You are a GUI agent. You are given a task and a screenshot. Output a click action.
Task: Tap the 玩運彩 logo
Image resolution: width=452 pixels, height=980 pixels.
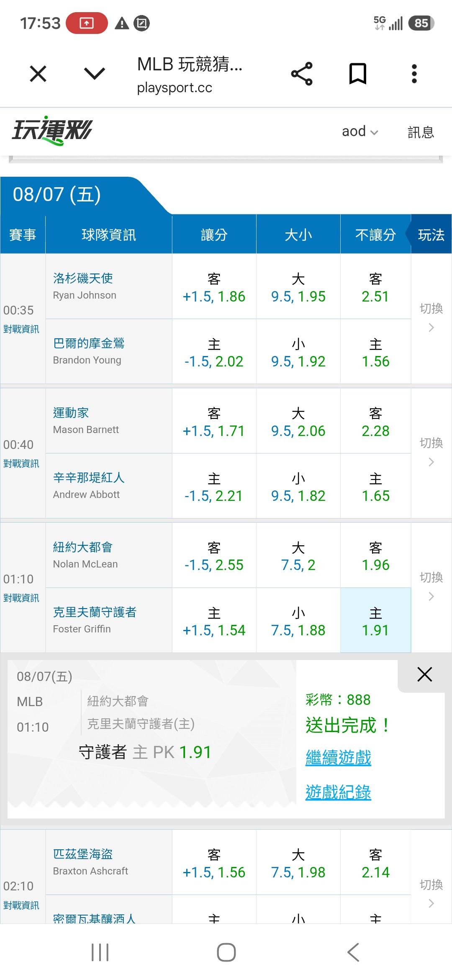[x=52, y=131]
